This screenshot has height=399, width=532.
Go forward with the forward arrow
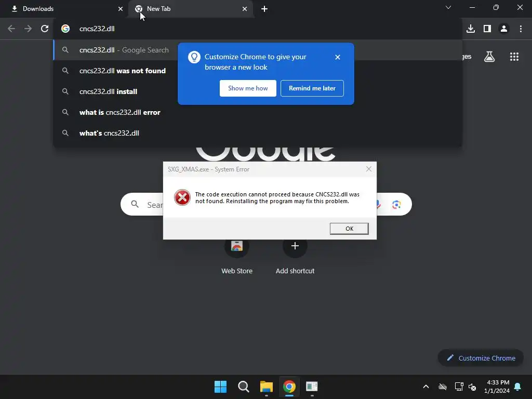click(28, 29)
